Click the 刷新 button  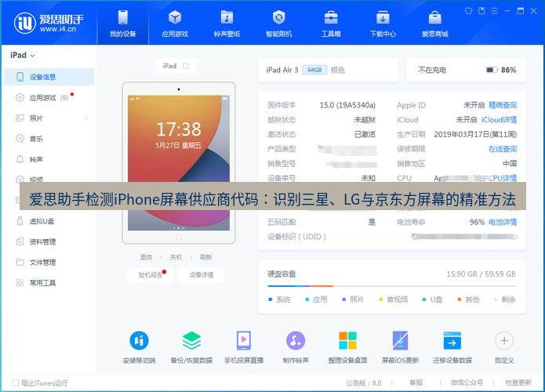coord(205,257)
